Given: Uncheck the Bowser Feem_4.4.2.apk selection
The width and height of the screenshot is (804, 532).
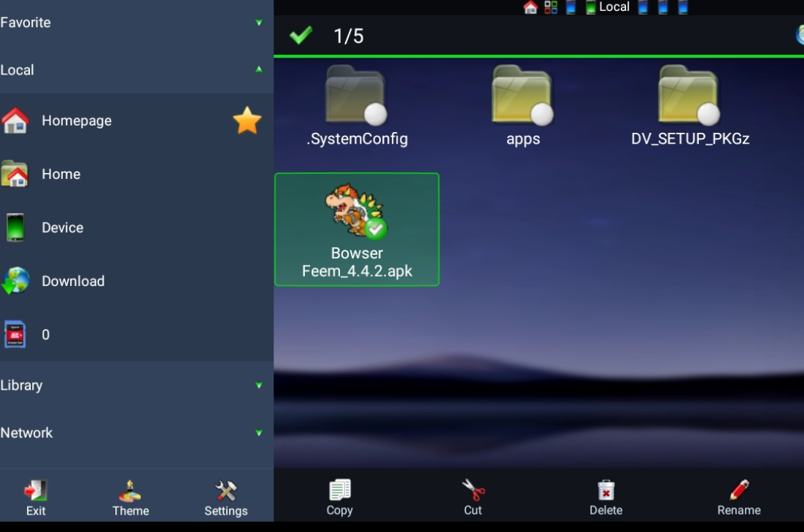Looking at the screenshot, I should [376, 229].
